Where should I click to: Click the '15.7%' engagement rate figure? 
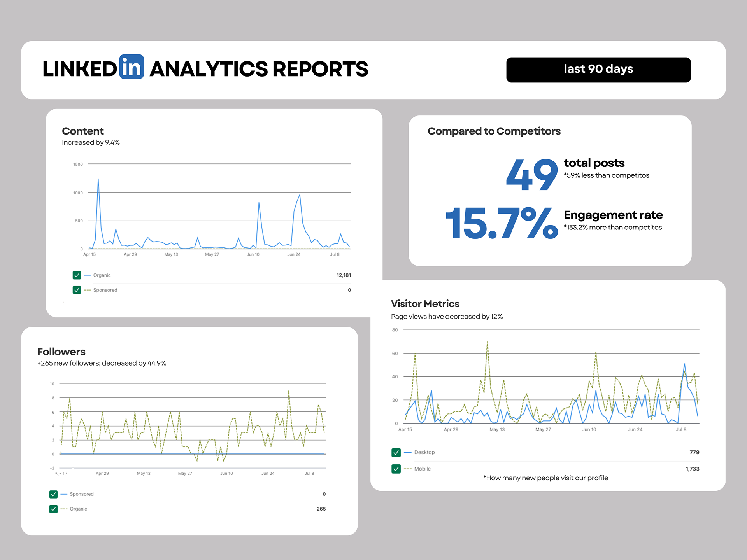(502, 223)
